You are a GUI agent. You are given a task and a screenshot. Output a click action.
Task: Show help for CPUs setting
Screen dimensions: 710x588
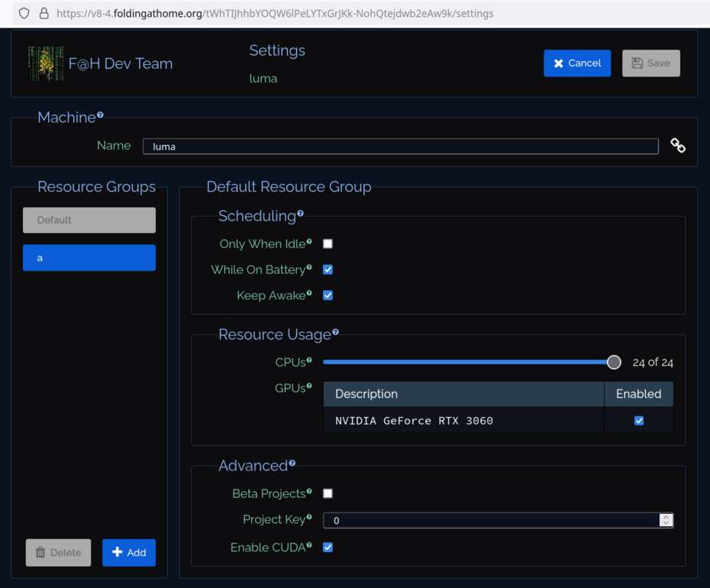tap(309, 360)
